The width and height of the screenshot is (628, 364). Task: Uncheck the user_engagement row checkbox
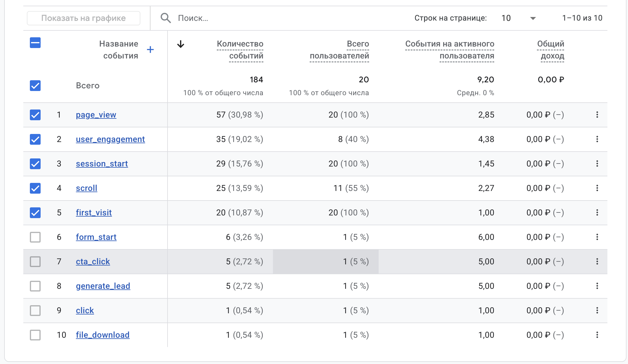(35, 139)
